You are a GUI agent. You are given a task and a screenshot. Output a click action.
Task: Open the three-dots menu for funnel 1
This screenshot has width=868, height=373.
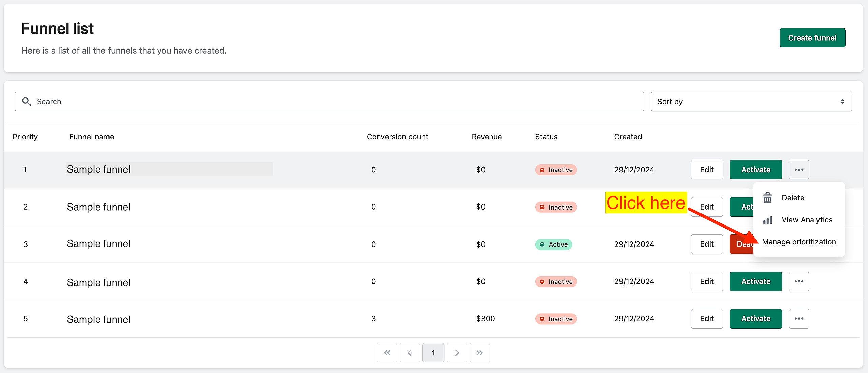[x=799, y=170]
